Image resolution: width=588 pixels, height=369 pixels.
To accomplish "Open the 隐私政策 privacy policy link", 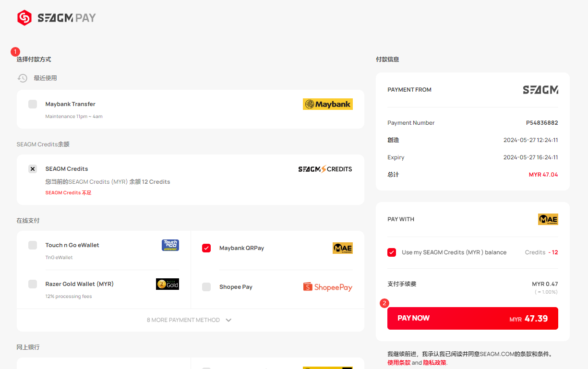I will (435, 363).
